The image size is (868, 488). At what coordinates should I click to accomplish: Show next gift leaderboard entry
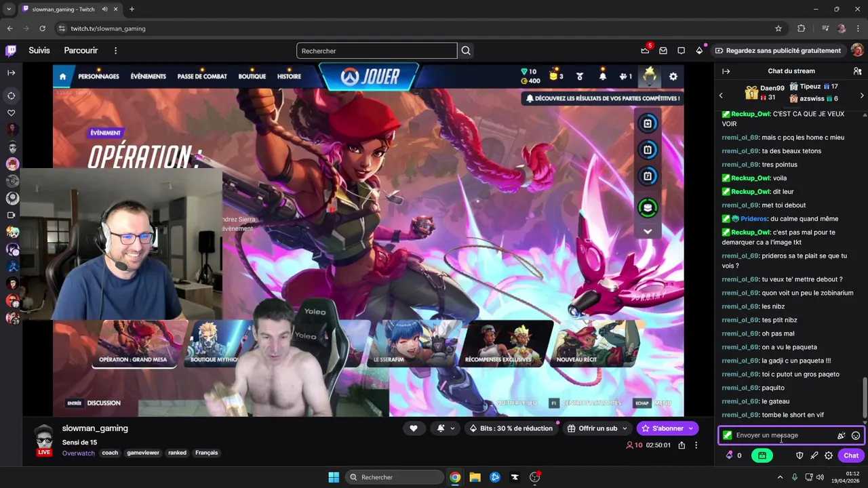point(862,96)
